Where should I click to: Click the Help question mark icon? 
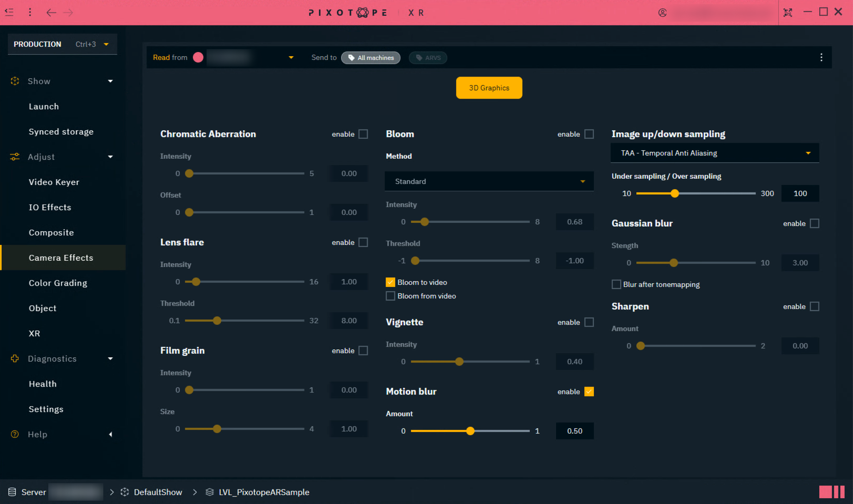pos(15,434)
